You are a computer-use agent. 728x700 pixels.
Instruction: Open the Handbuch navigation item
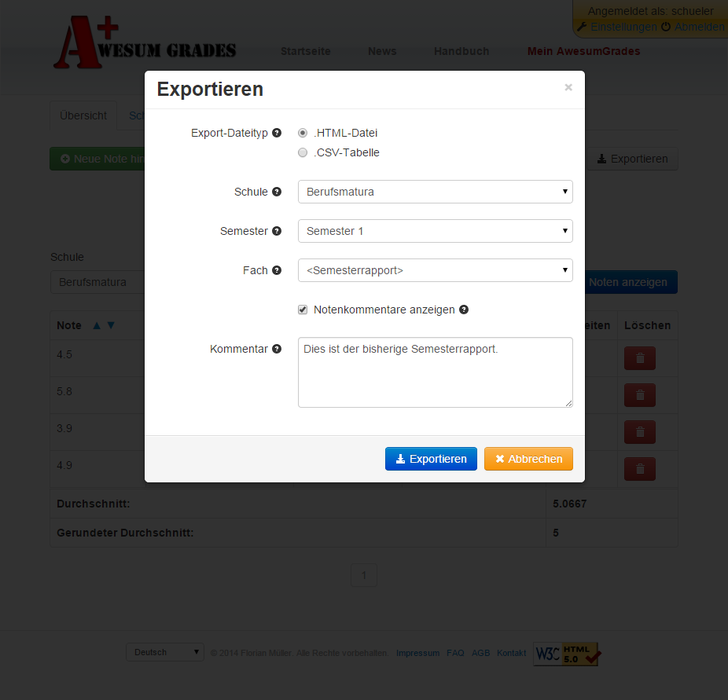pos(461,51)
